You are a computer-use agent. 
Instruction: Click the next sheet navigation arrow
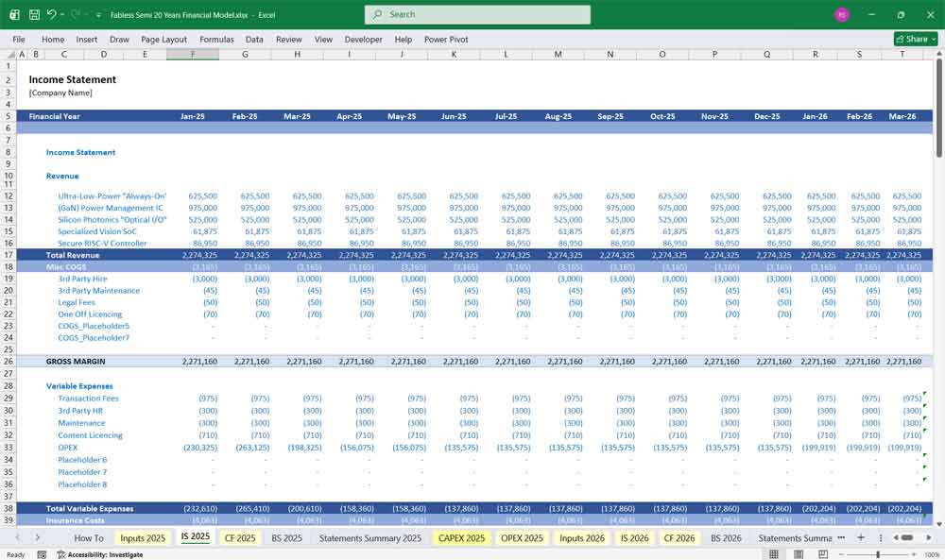click(x=37, y=537)
